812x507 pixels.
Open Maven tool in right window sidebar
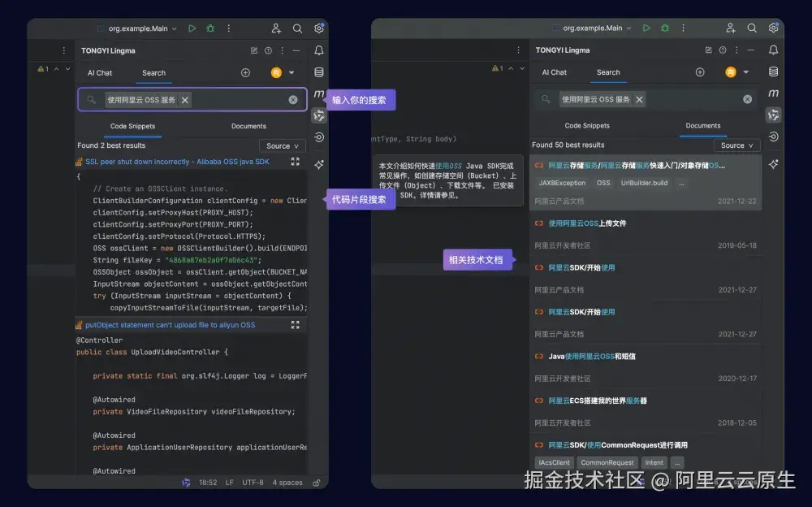tap(773, 93)
